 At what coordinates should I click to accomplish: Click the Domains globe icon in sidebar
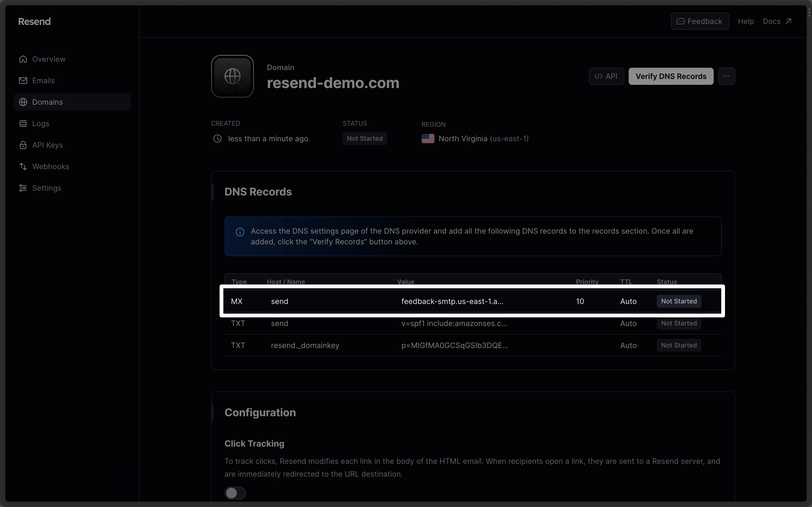23,102
